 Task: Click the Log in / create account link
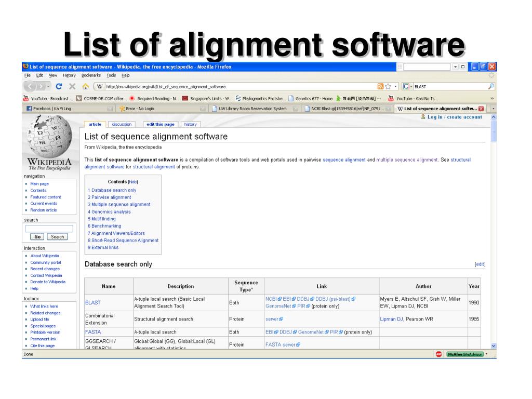click(454, 117)
